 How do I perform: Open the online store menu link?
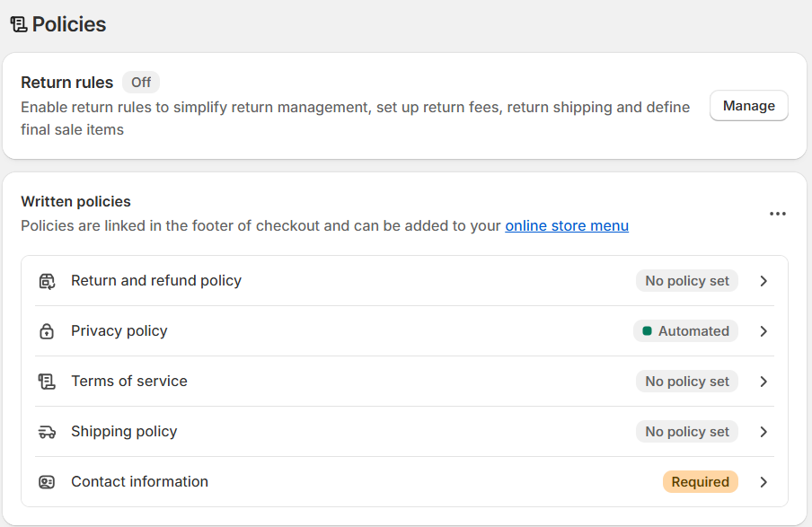567,225
